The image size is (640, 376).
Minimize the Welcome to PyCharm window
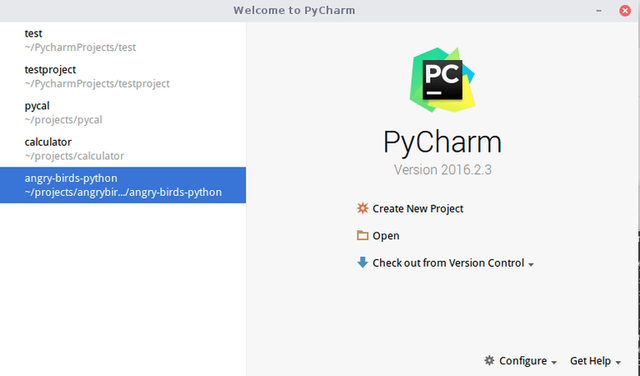click(x=599, y=11)
